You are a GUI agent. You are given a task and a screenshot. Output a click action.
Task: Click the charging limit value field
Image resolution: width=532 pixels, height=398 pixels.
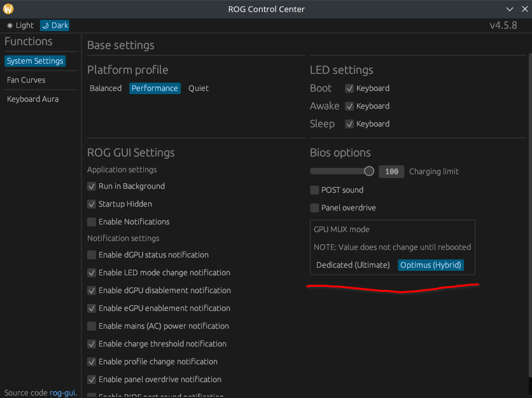coord(391,172)
